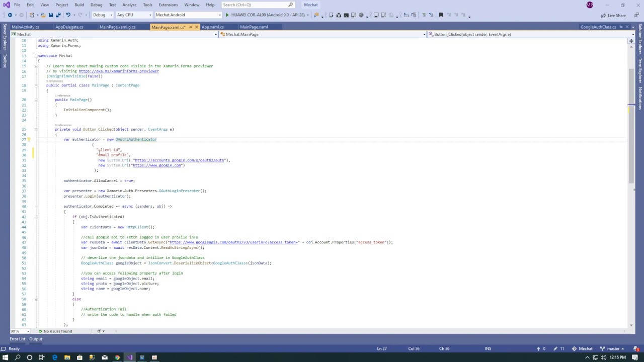Click the lightbulb quick actions icon
644x362 pixels.
[x=29, y=140]
